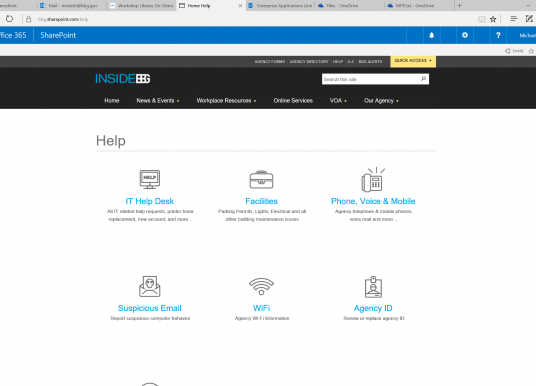Open the Facilities link
The width and height of the screenshot is (536, 386).
pos(262,201)
